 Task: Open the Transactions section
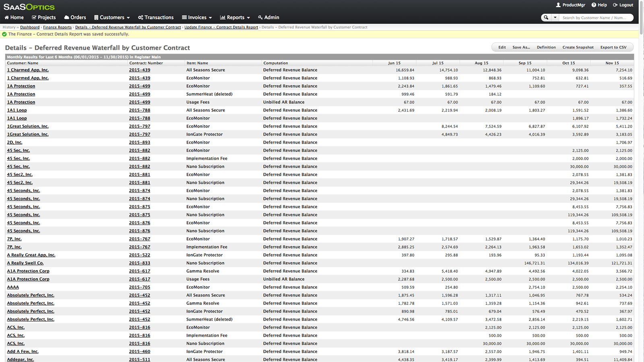tap(156, 18)
